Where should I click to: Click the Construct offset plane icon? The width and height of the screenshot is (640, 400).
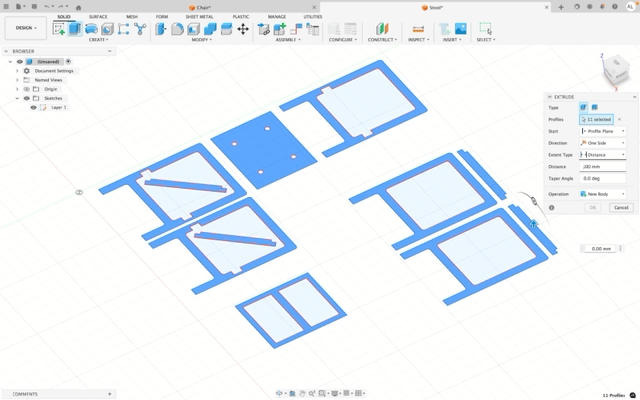point(382,29)
